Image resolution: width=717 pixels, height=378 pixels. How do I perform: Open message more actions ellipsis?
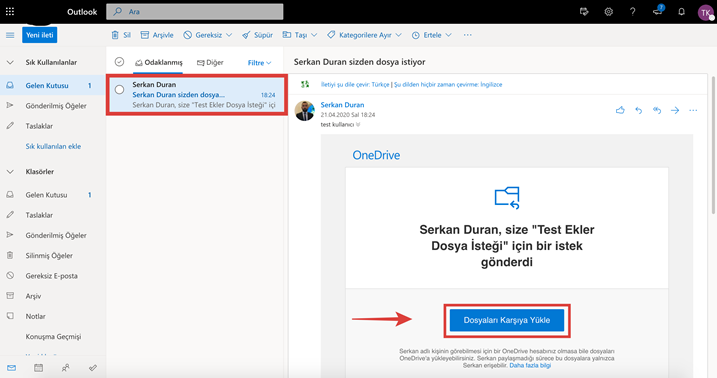tap(693, 110)
